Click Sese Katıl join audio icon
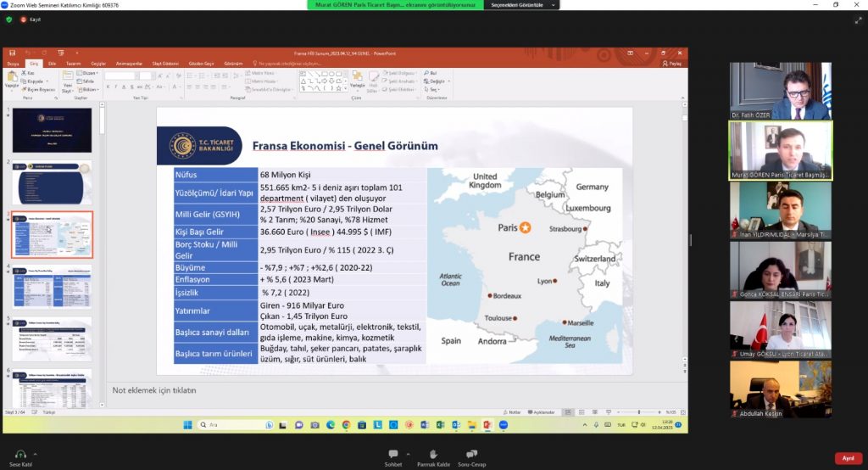868x470 pixels. pyautogui.click(x=20, y=454)
